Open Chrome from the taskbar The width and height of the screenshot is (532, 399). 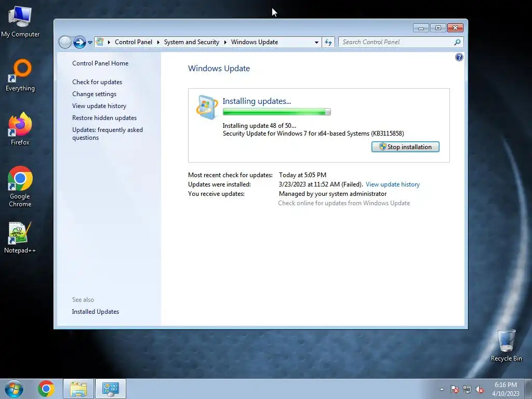coord(46,389)
